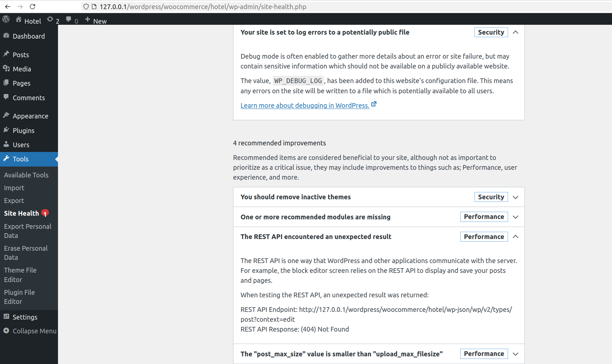The width and height of the screenshot is (612, 364).
Task: Click the Posts pin icon
Action: point(6,54)
